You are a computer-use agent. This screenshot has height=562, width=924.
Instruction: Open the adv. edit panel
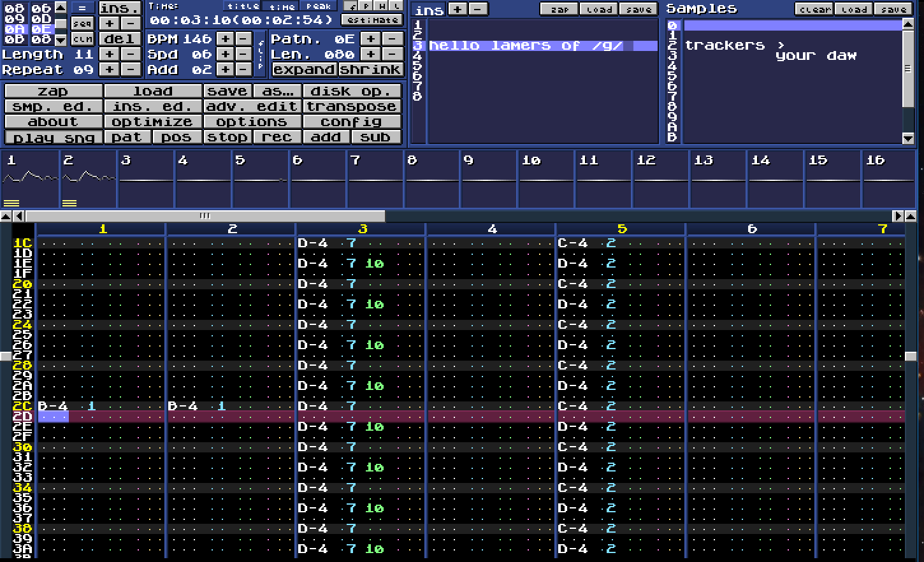pos(252,106)
